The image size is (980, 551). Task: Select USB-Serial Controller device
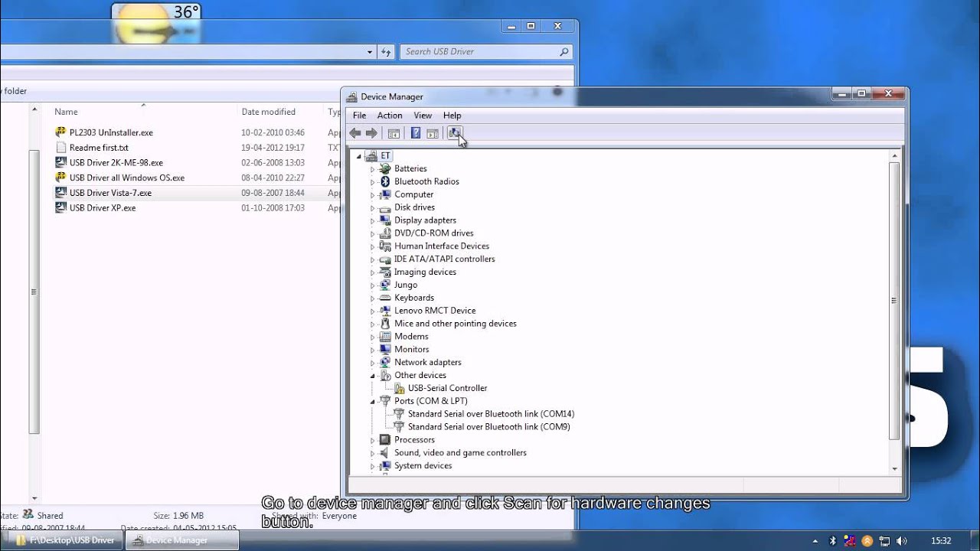click(x=447, y=388)
